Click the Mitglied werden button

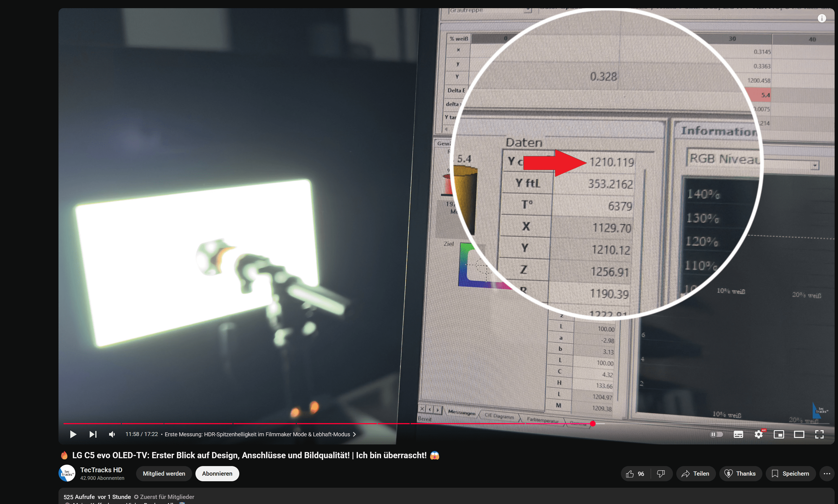(164, 473)
